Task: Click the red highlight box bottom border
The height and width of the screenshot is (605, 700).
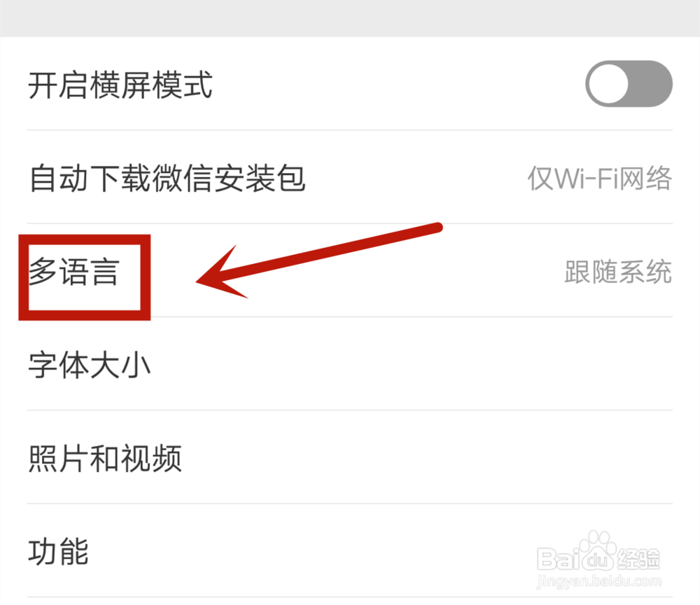Action: click(85, 315)
